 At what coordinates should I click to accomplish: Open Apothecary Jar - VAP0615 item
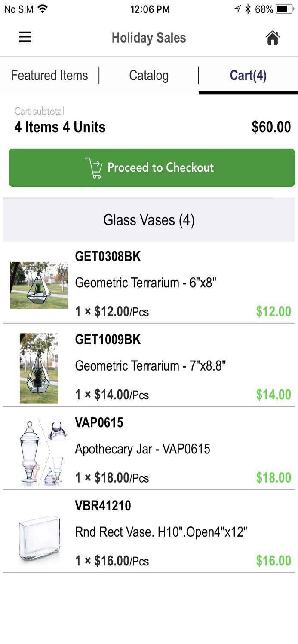142,449
